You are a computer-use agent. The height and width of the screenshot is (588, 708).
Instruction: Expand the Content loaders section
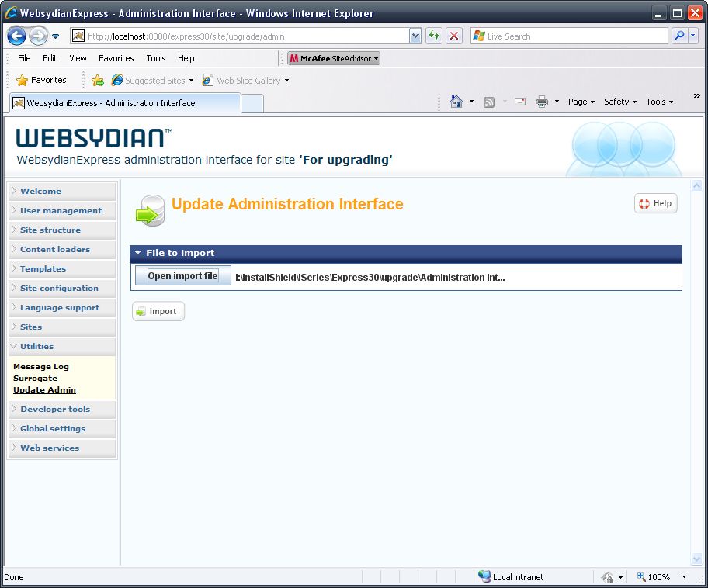point(62,250)
